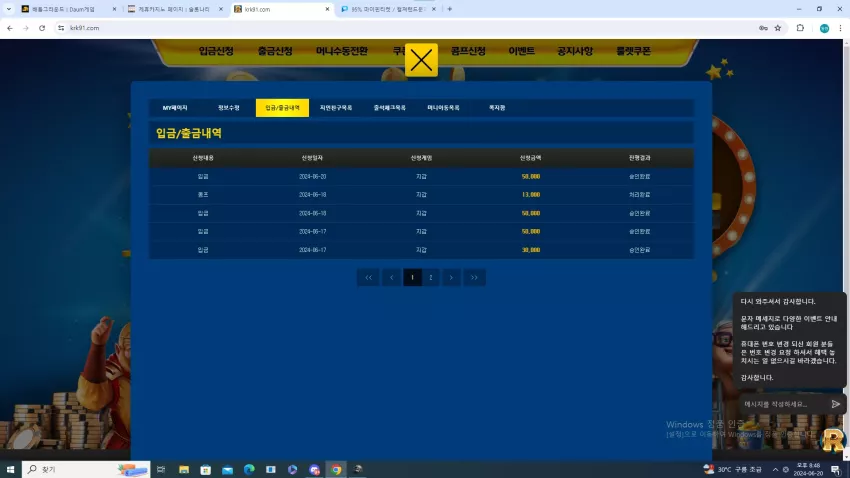Open the Chrome profile avatar
This screenshot has width=850, height=478.
(824, 28)
